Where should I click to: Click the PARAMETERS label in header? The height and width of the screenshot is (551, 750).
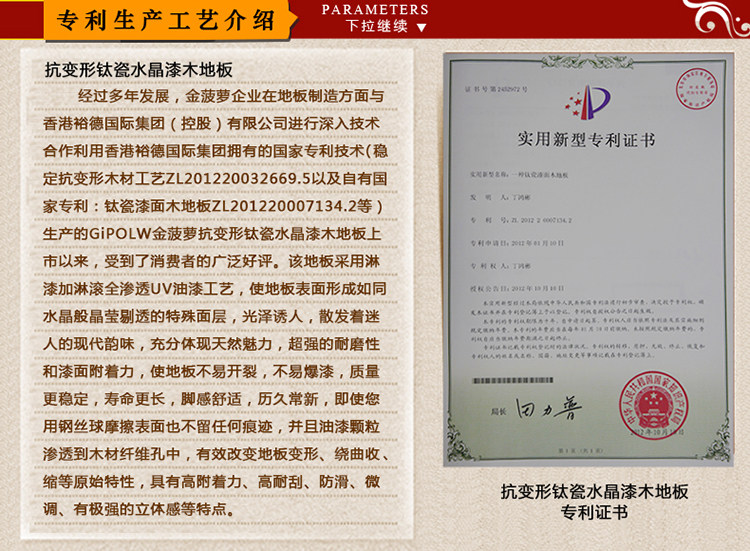(x=375, y=10)
